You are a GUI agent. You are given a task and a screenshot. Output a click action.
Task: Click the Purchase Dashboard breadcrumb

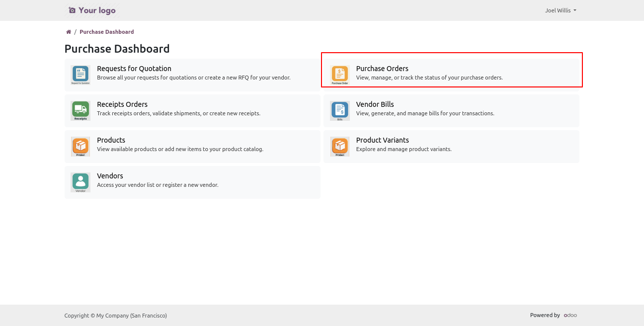(106, 32)
